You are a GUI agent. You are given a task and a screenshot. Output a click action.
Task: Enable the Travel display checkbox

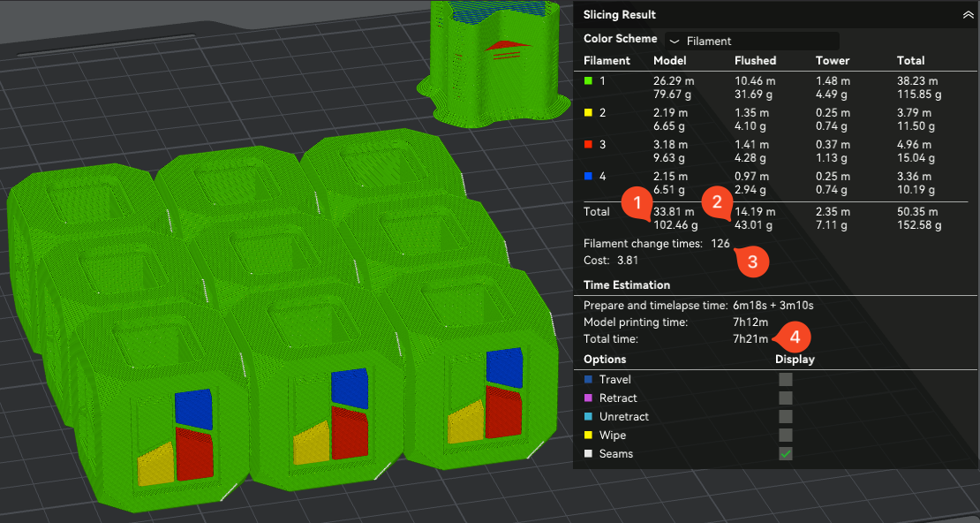786,379
